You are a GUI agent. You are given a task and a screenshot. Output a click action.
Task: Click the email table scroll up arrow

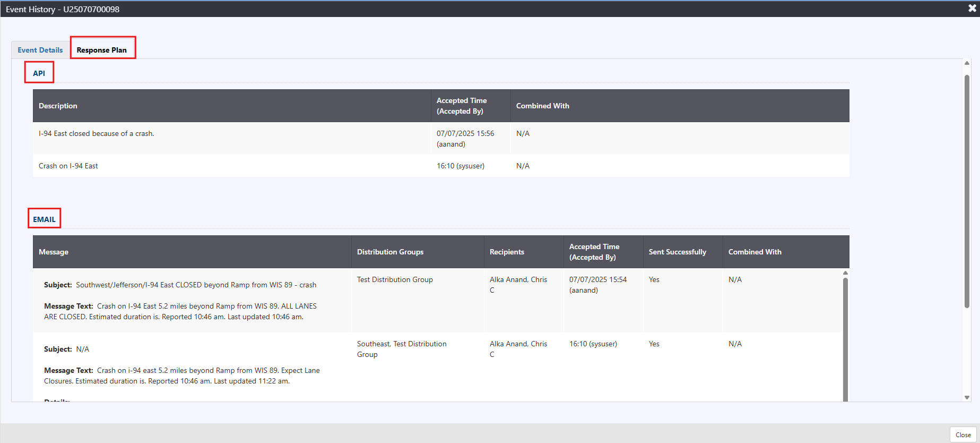845,273
